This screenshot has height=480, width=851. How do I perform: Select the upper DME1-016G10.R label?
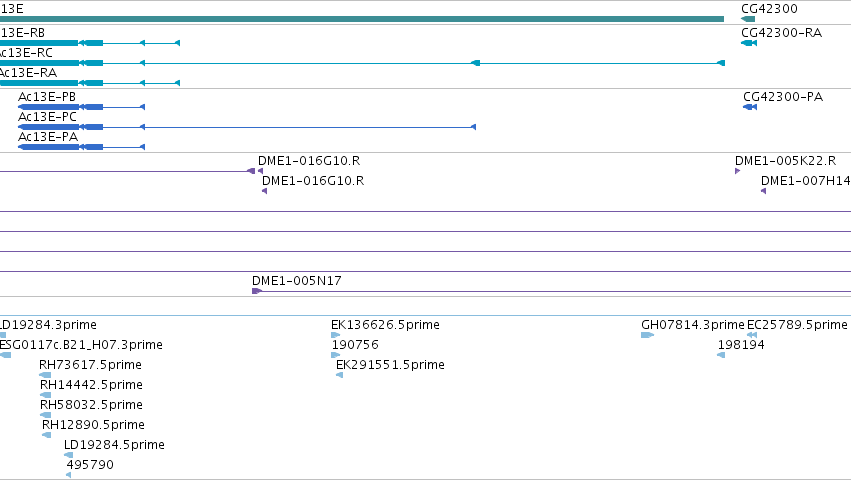pos(309,161)
